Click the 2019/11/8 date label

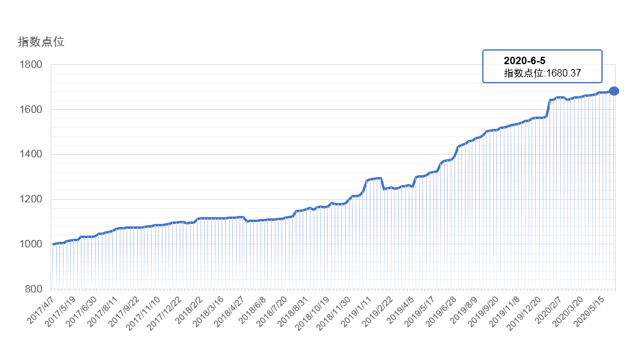[504, 311]
